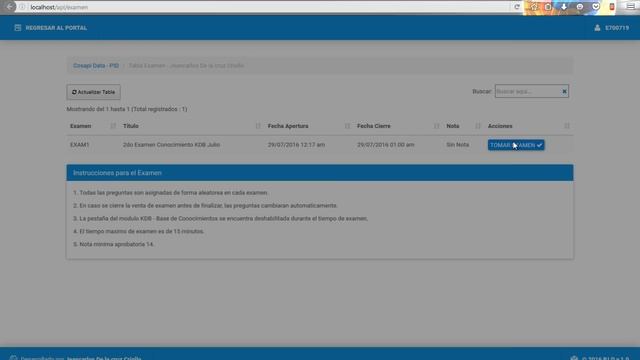The image size is (640, 360).
Task: Open browser home page icon
Action: [x=533, y=7]
